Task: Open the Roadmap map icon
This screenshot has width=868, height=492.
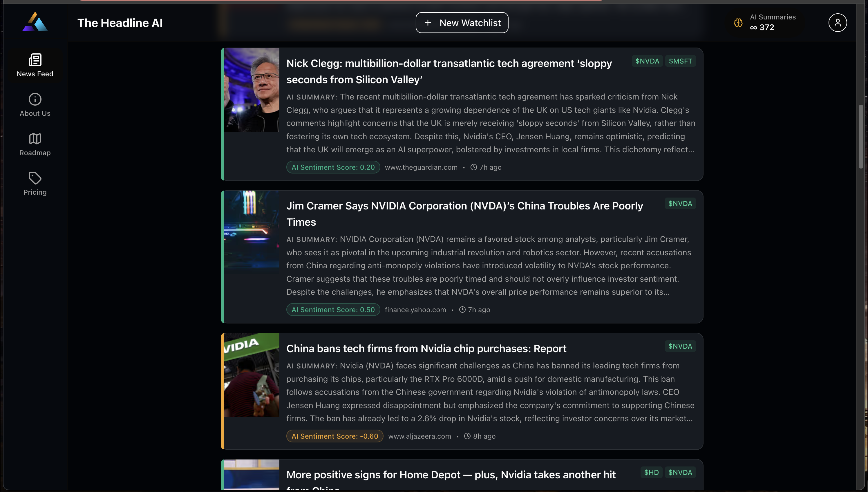Action: pyautogui.click(x=35, y=139)
